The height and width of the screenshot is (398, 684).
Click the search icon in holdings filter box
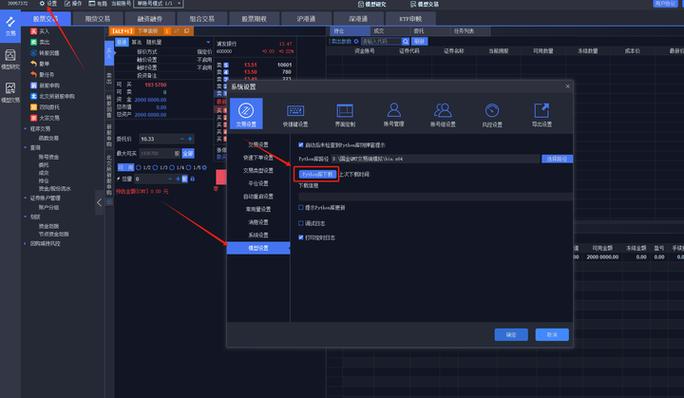405,41
